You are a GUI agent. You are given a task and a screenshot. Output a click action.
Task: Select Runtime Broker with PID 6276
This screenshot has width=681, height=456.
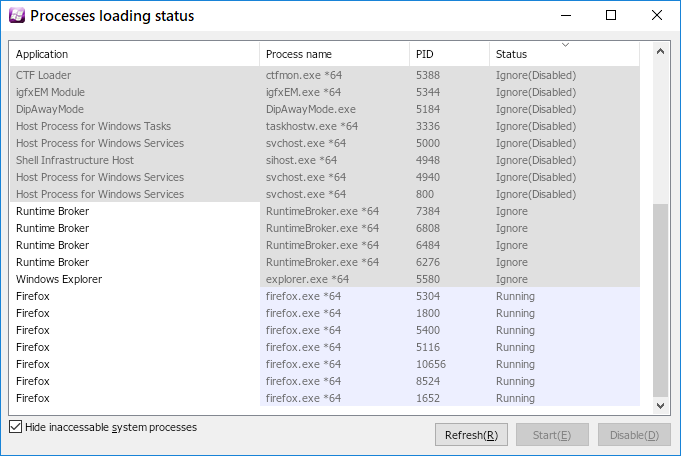325,262
